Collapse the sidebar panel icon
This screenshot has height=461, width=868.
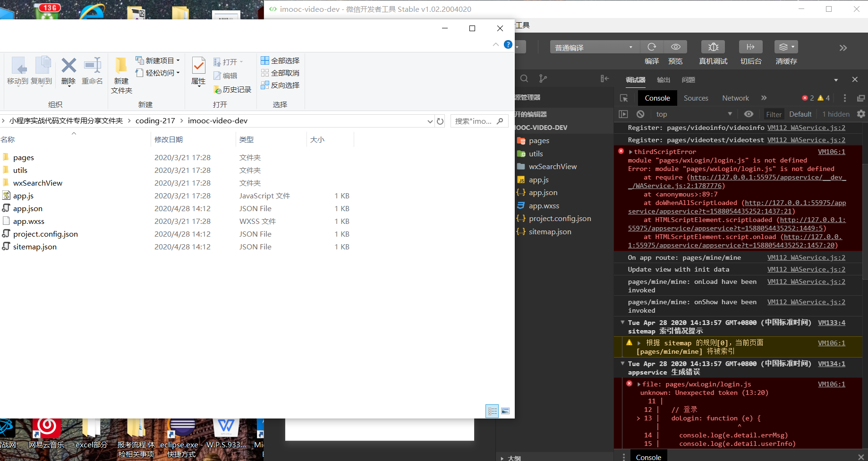click(604, 78)
